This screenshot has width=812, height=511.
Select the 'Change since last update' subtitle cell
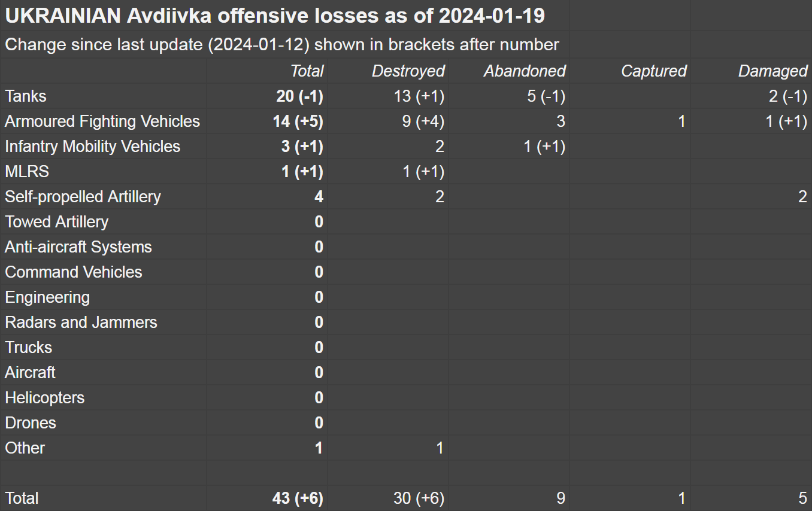click(x=282, y=45)
